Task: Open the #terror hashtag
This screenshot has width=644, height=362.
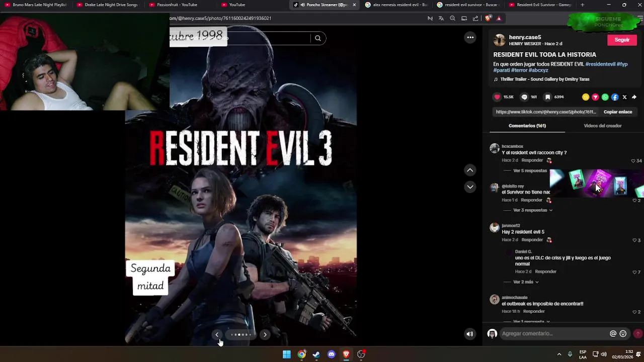Action: click(519, 70)
